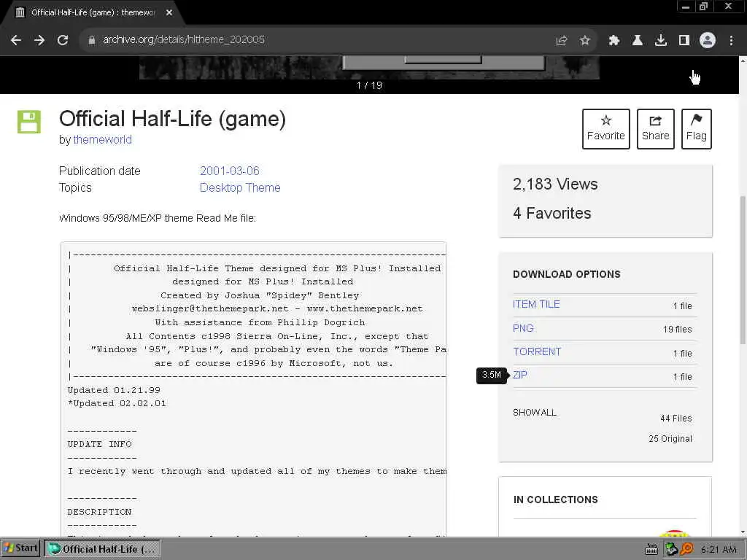Download the ITEM TILE file

[536, 304]
